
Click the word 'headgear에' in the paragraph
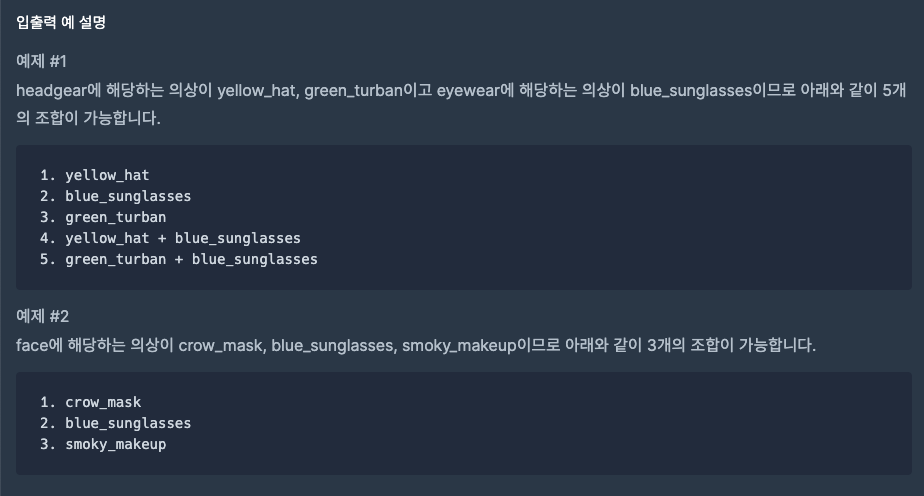coord(59,90)
